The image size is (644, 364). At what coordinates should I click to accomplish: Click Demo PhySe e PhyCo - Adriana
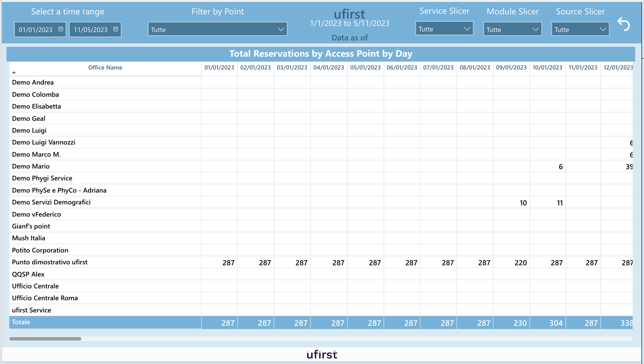[x=59, y=190]
